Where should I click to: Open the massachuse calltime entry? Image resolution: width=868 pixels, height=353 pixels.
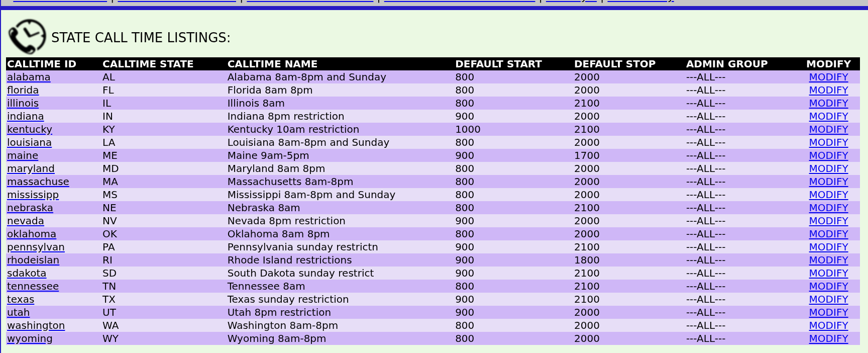38,182
